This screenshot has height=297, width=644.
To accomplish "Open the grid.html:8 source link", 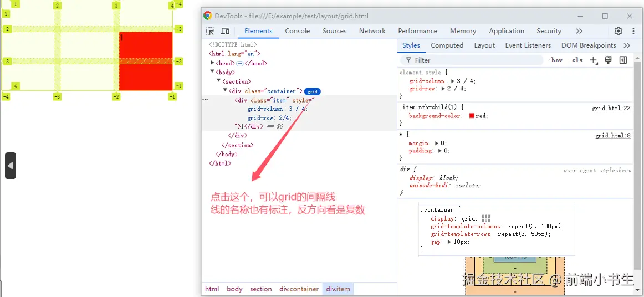I will [613, 136].
